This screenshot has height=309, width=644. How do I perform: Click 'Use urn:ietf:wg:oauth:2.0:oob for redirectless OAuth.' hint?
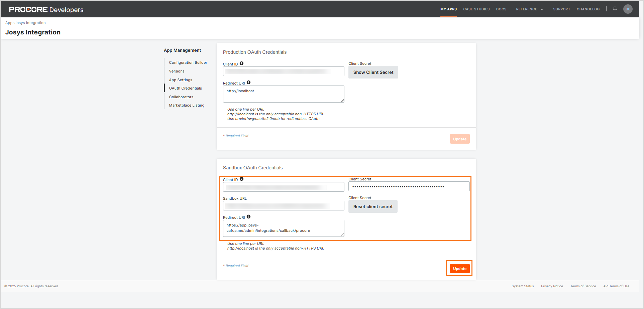point(274,119)
